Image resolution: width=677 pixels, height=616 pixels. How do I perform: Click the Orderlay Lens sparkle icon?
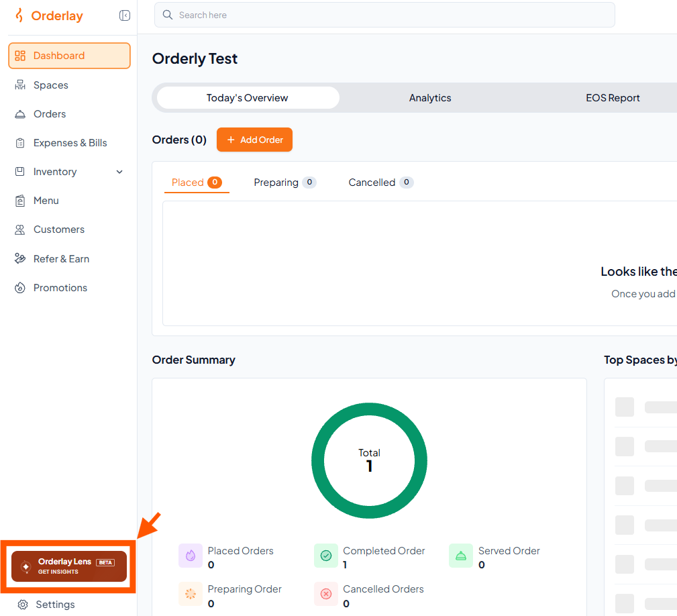coord(26,566)
